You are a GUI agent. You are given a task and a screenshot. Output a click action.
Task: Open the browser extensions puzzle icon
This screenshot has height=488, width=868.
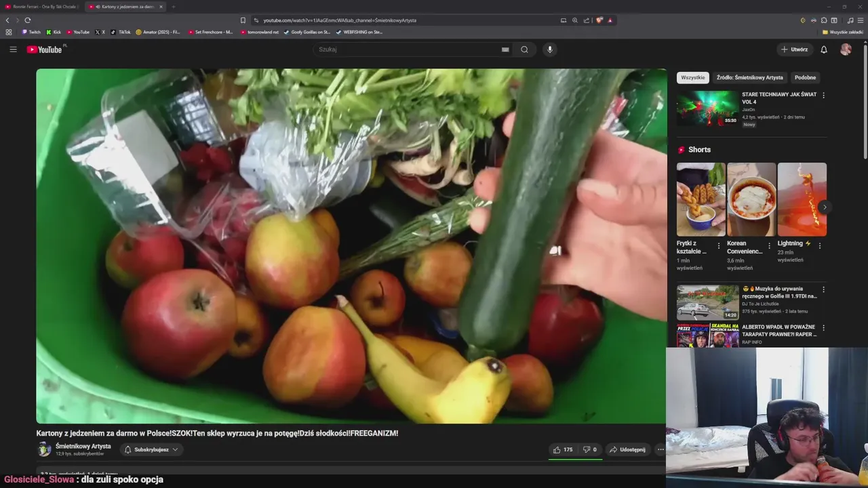[x=824, y=20]
